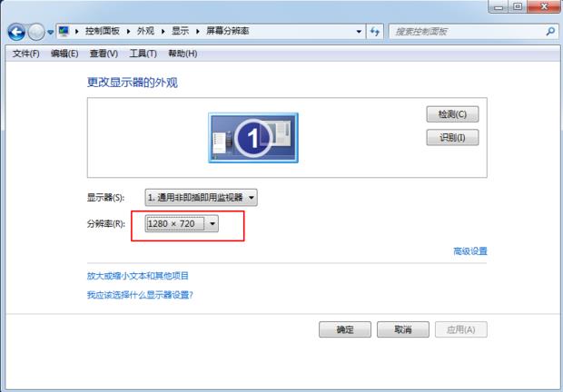The height and width of the screenshot is (392, 563).
Task: Open the 工具(T) menu
Action: (143, 54)
